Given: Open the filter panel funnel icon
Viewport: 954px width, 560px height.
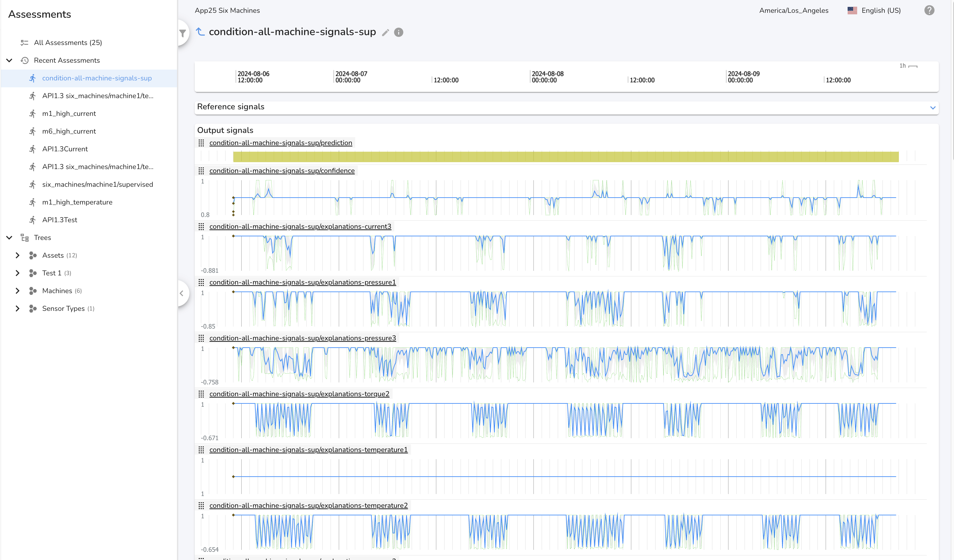Looking at the screenshot, I should (183, 33).
